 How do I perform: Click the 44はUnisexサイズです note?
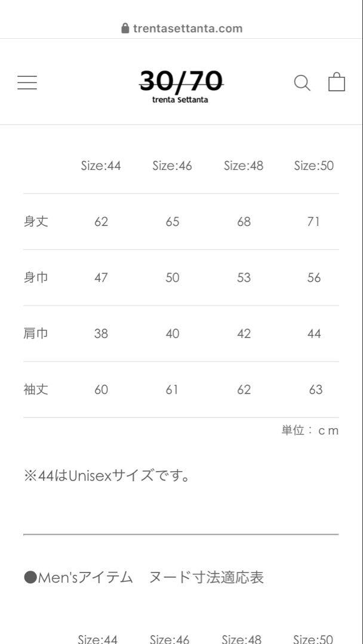click(x=107, y=476)
